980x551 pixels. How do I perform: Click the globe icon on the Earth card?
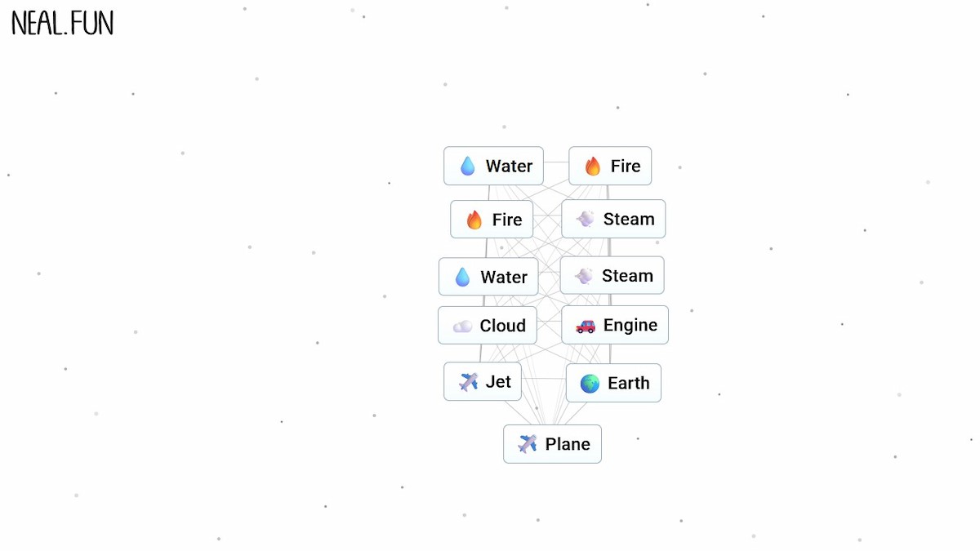590,384
